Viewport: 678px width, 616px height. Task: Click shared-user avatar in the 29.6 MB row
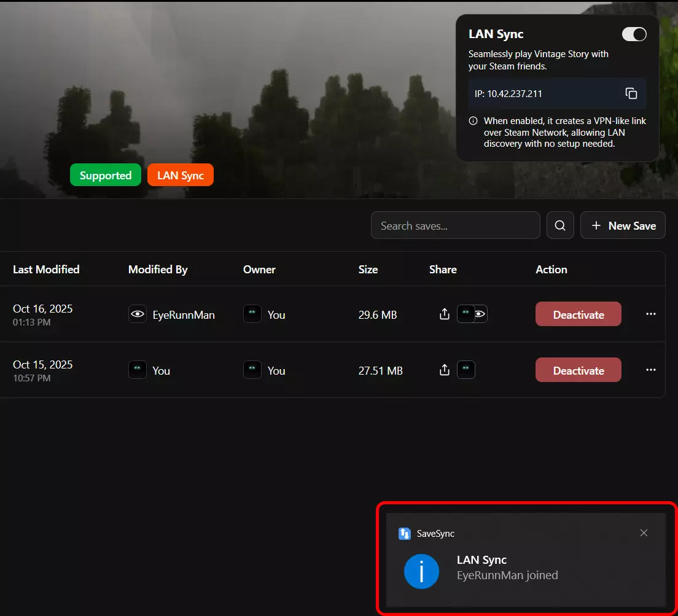(x=466, y=314)
